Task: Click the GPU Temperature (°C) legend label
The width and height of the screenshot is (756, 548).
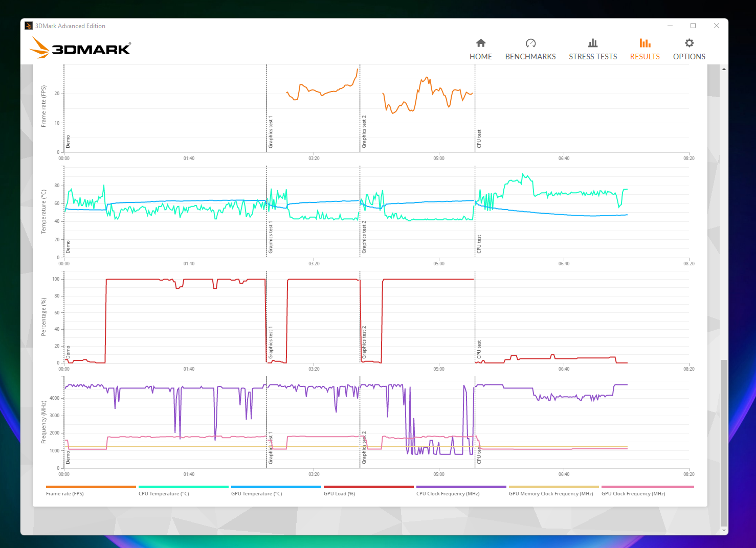Action: [x=257, y=494]
